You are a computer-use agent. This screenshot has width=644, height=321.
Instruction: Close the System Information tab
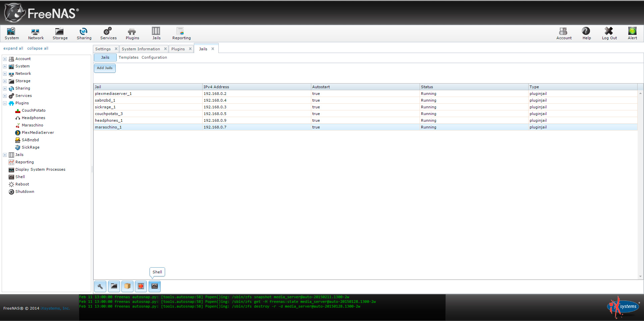165,49
